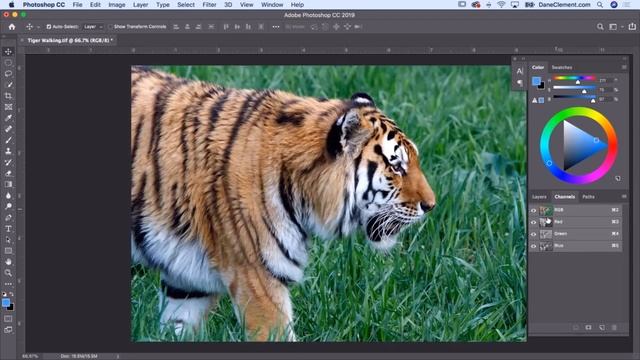The image size is (640, 360).
Task: Select the Blur tool
Action: [x=8, y=195]
